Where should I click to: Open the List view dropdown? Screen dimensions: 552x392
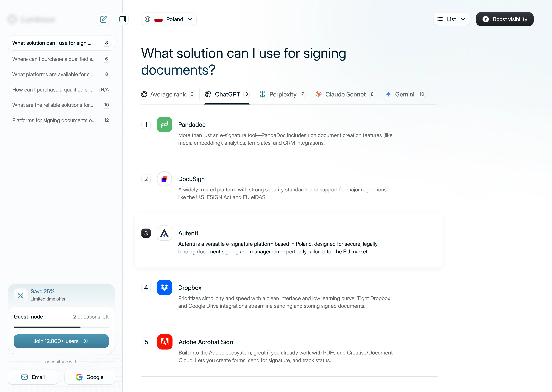click(x=451, y=19)
